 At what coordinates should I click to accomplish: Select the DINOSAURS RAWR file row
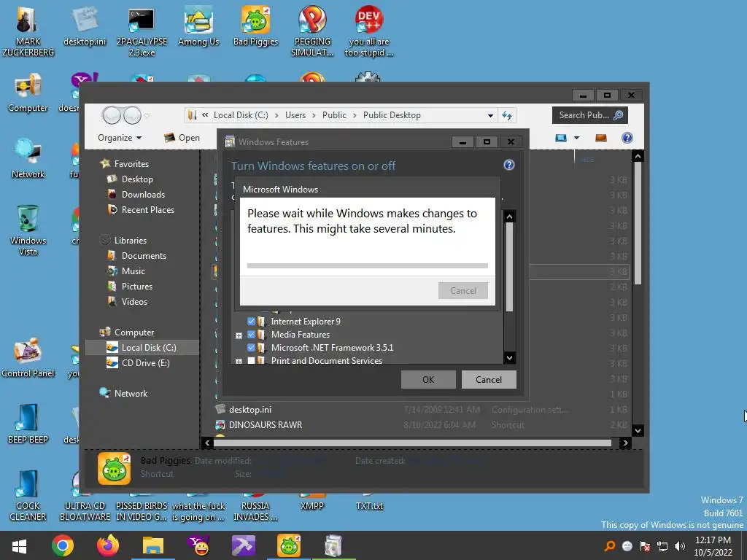(x=422, y=425)
